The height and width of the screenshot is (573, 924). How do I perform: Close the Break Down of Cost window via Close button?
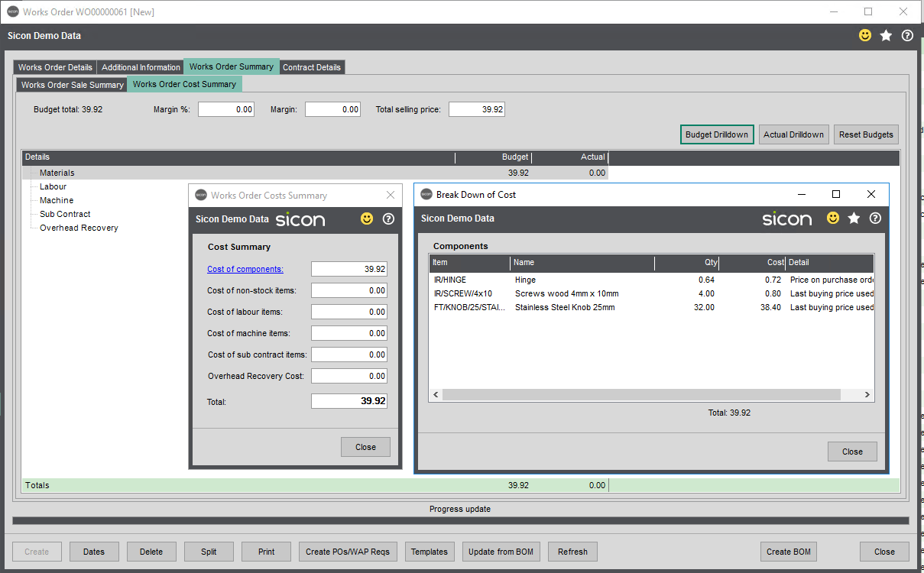tap(852, 452)
